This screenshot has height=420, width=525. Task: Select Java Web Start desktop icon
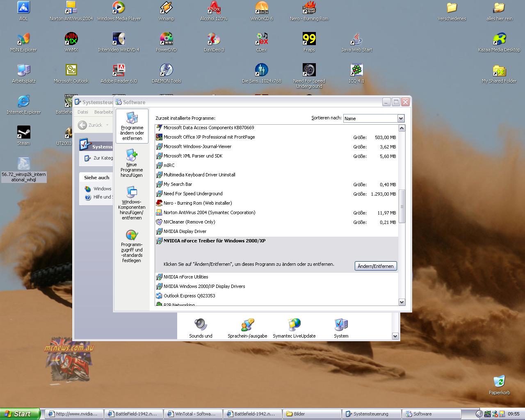pyautogui.click(x=356, y=42)
